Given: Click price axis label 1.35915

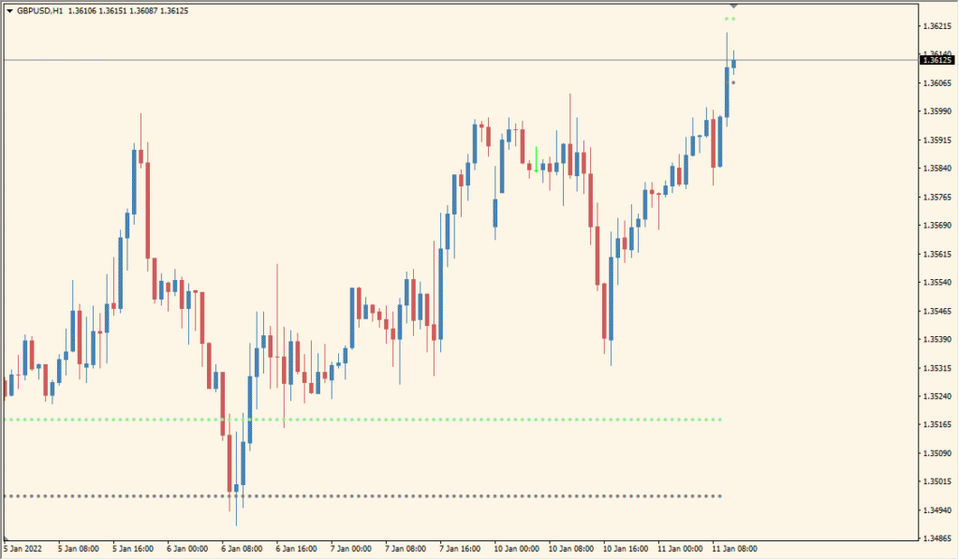Looking at the screenshot, I should [x=937, y=140].
